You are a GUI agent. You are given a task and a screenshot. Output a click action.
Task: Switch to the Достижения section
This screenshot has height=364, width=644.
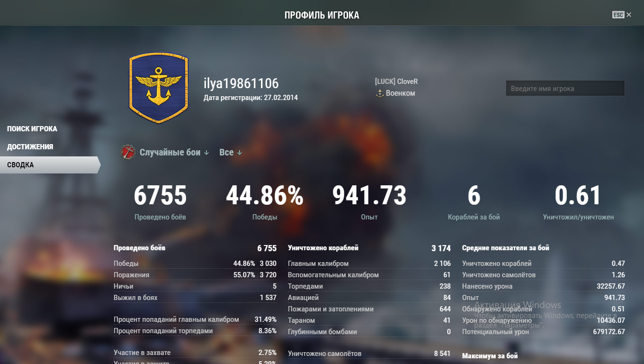tap(30, 147)
